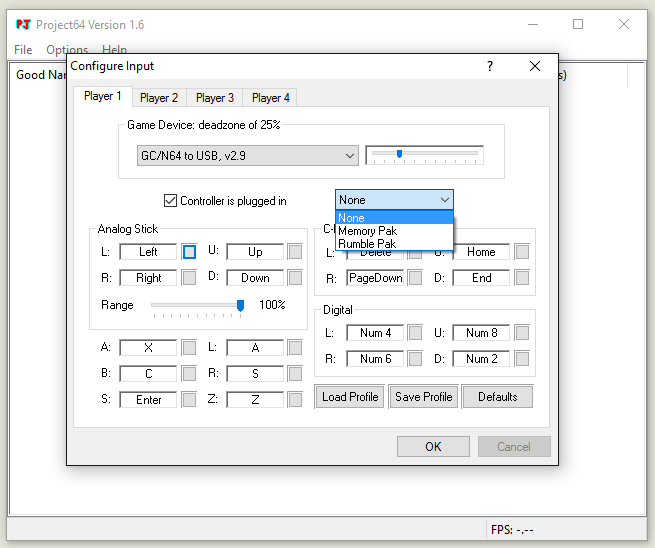
Task: Click the small box beside A button X
Action: (x=189, y=348)
